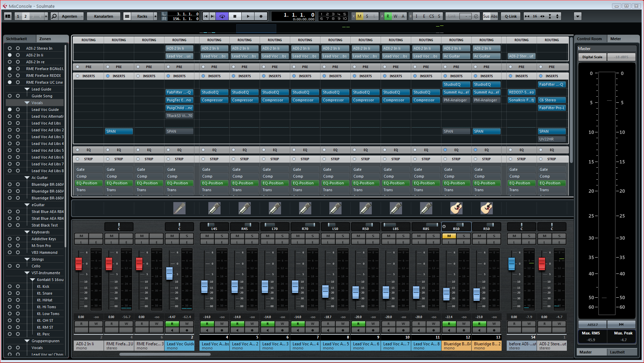Open the rack settings list icon
Viewport: 644px width, 363px height.
coord(127,16)
